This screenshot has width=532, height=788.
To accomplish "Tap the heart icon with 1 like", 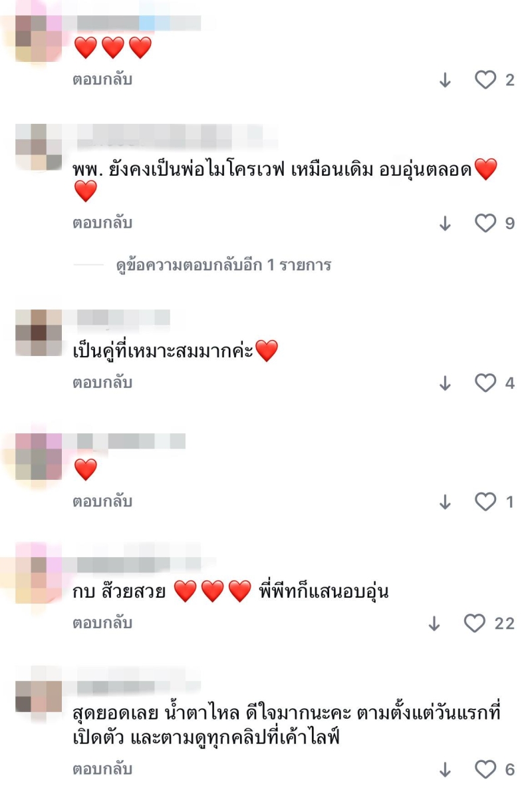I will (x=485, y=502).
